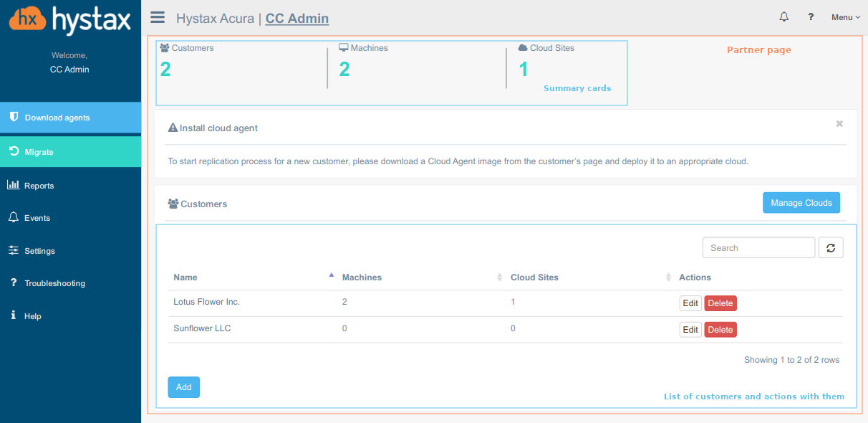Open notifications bell icon

(783, 17)
